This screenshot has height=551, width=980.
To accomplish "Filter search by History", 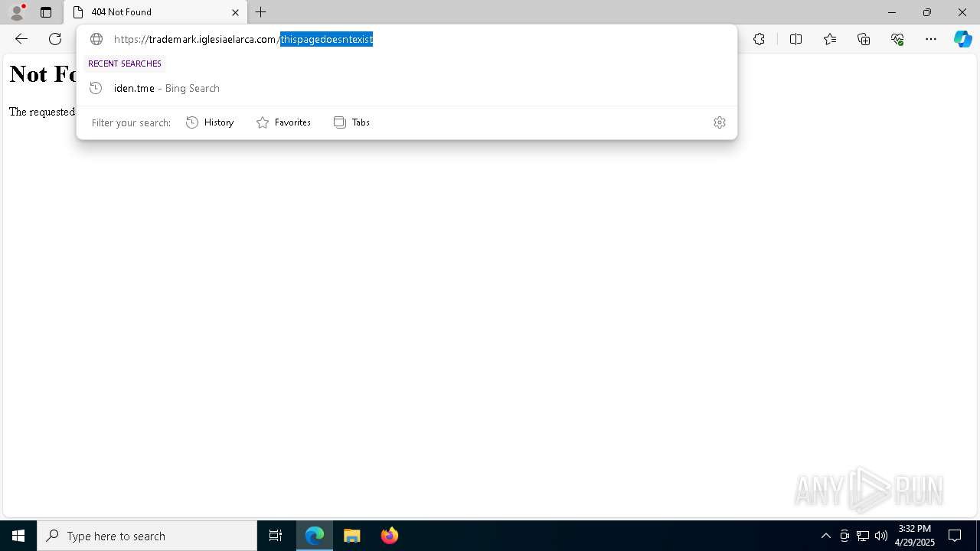I will 210,122.
